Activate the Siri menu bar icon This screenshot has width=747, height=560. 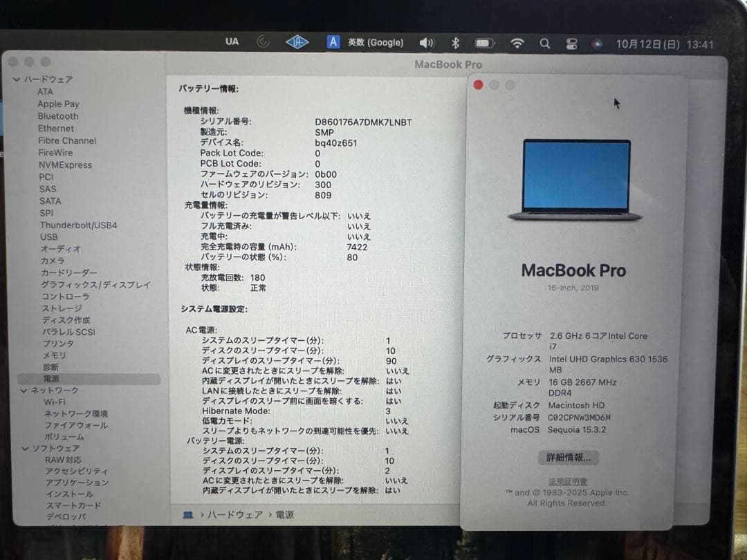[x=596, y=43]
